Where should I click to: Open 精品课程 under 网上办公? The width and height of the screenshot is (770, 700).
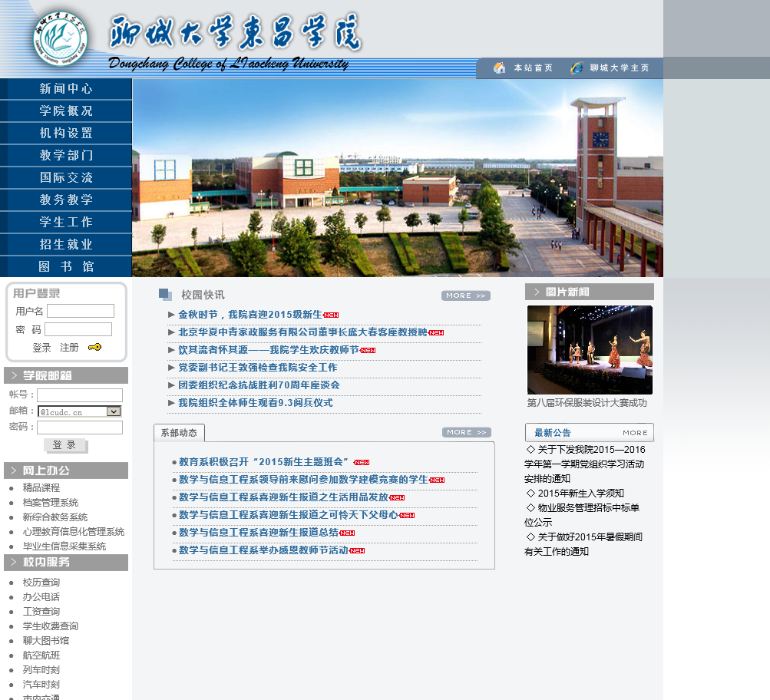(x=41, y=487)
